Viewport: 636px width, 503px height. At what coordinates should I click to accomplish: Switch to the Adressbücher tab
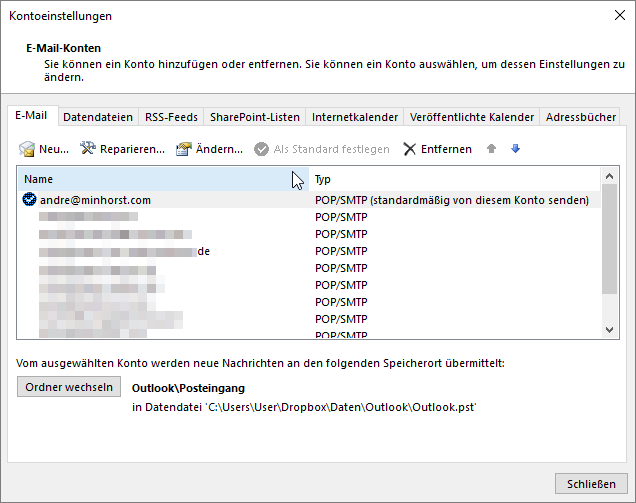(x=580, y=117)
